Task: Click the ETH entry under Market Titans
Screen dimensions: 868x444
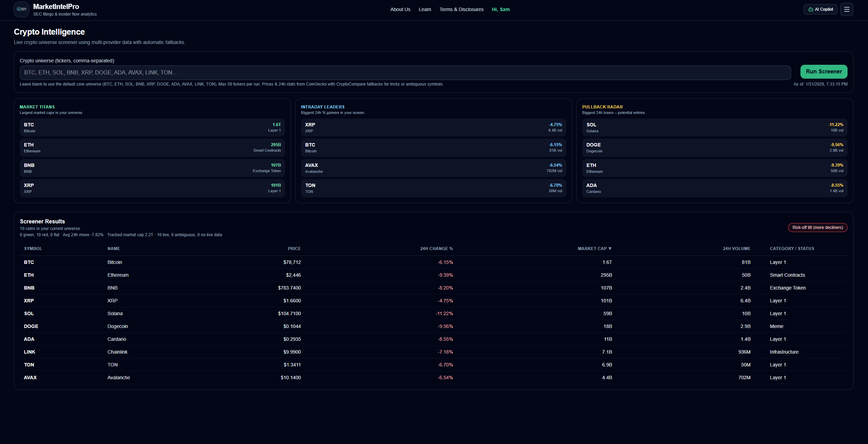Action: pyautogui.click(x=152, y=147)
